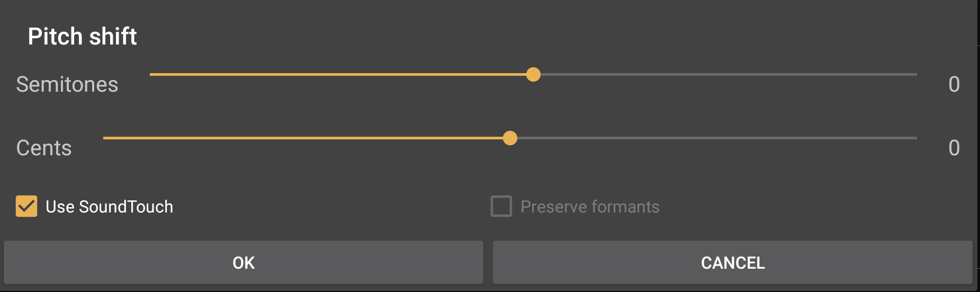Click the Semitones slider handle
This screenshot has height=292, width=980.
click(533, 75)
